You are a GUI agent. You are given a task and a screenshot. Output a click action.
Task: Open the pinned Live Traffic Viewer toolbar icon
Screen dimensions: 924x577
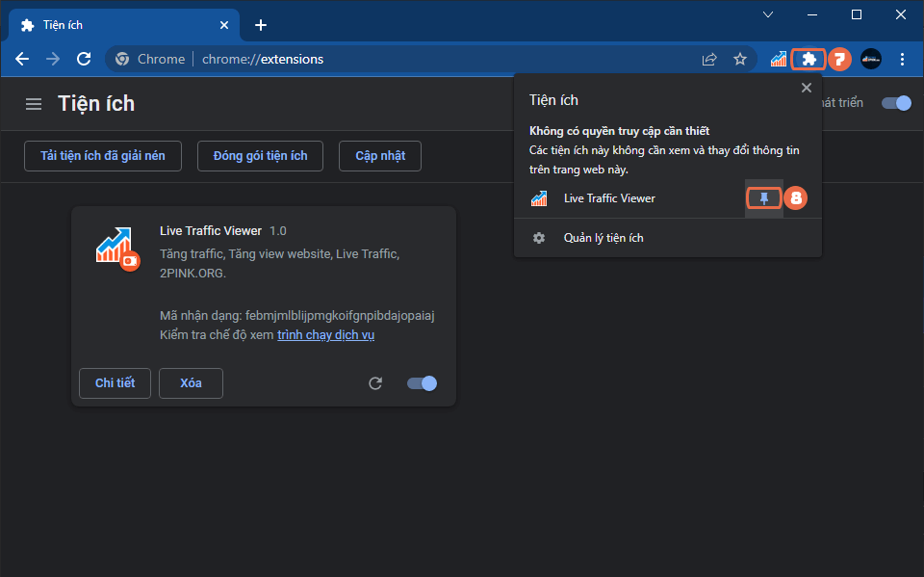tap(779, 59)
